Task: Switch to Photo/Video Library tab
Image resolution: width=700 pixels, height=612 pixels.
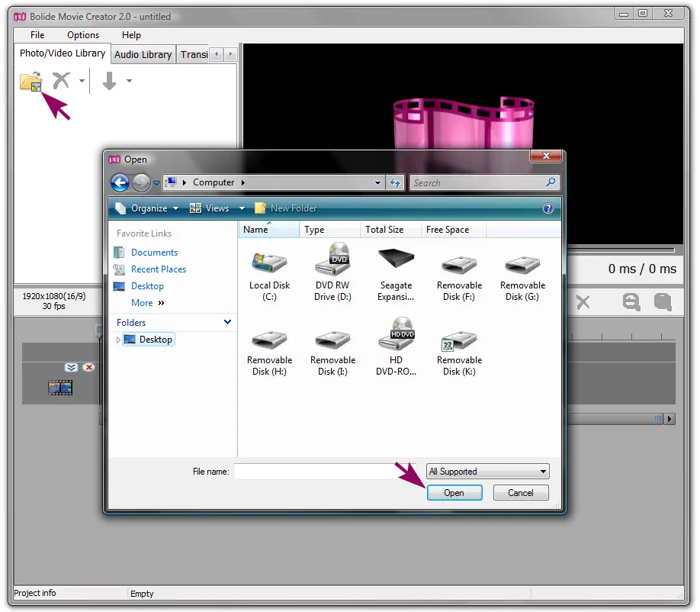Action: [63, 53]
